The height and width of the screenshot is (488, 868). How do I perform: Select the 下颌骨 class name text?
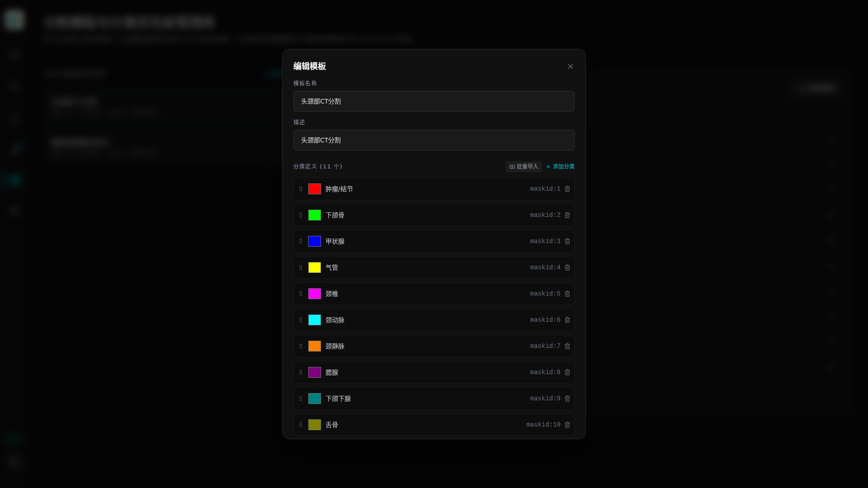pos(335,215)
